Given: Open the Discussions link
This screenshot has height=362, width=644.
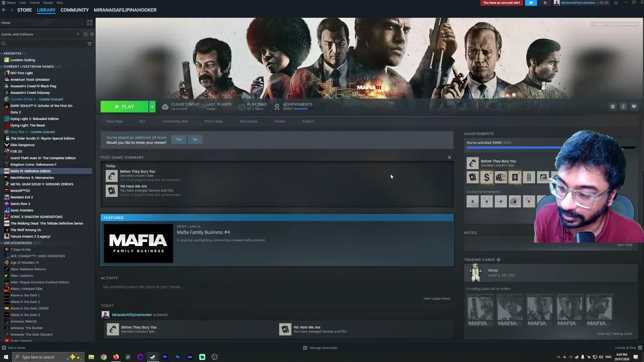Looking at the screenshot, I should pos(249,121).
